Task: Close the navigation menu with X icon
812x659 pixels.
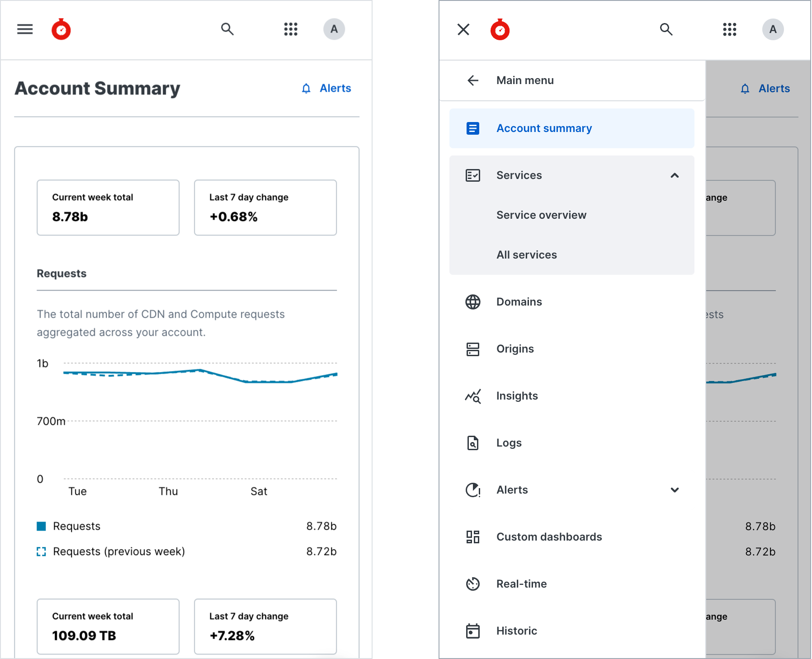Action: [x=463, y=29]
